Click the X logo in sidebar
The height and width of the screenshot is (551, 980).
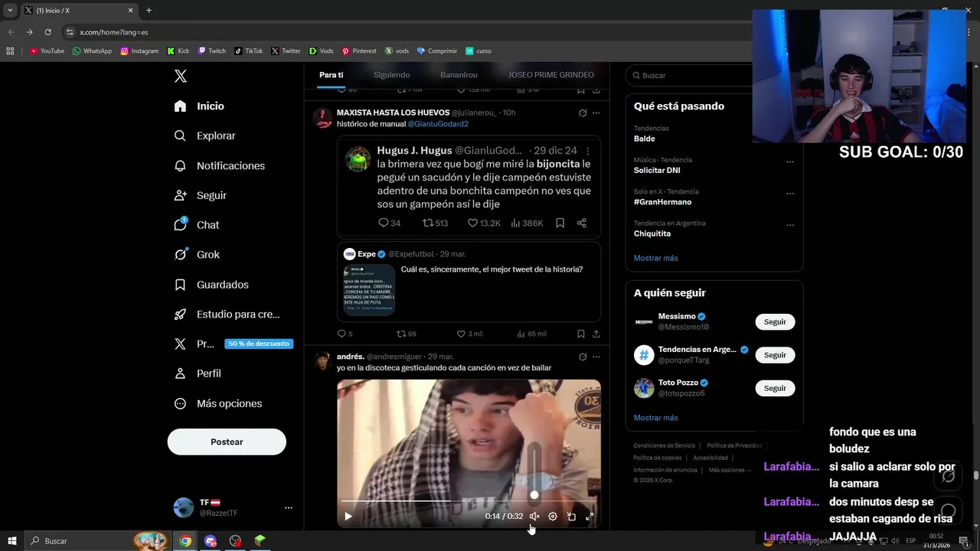181,76
